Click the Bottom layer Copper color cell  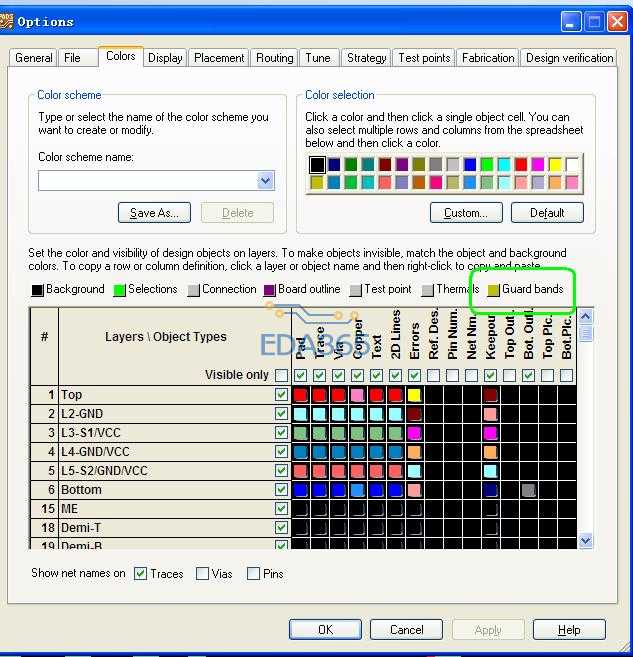[357, 490]
